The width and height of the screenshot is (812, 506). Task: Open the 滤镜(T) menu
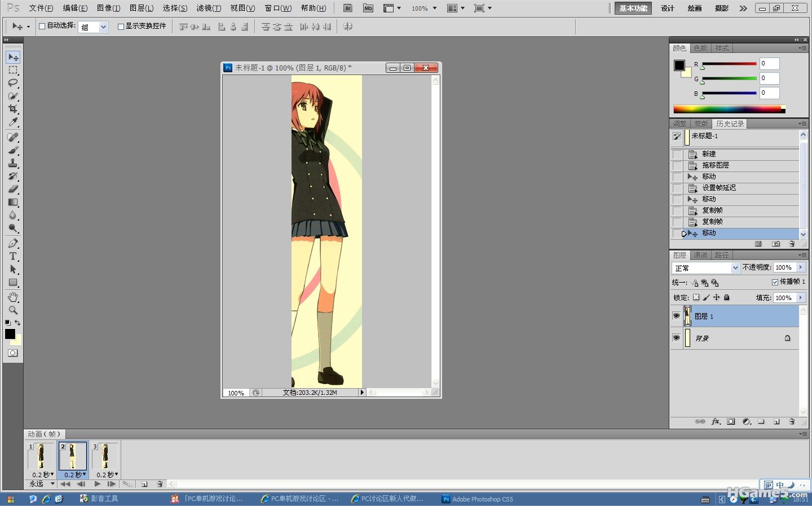(209, 8)
